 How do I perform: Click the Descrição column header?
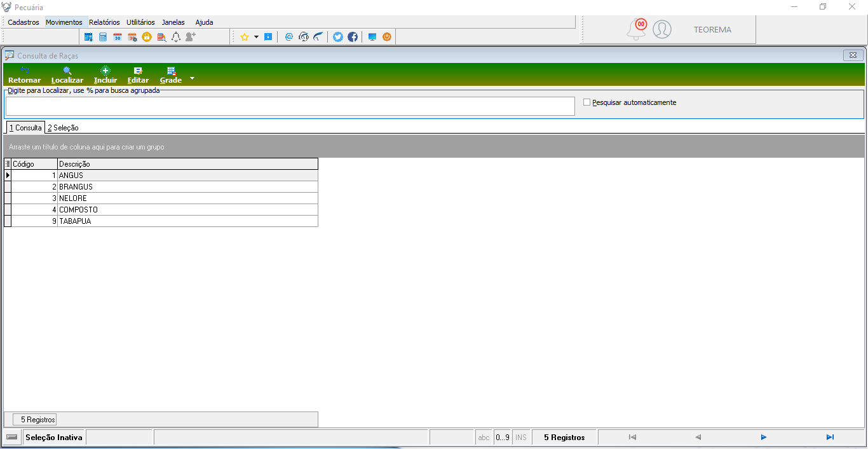point(187,164)
